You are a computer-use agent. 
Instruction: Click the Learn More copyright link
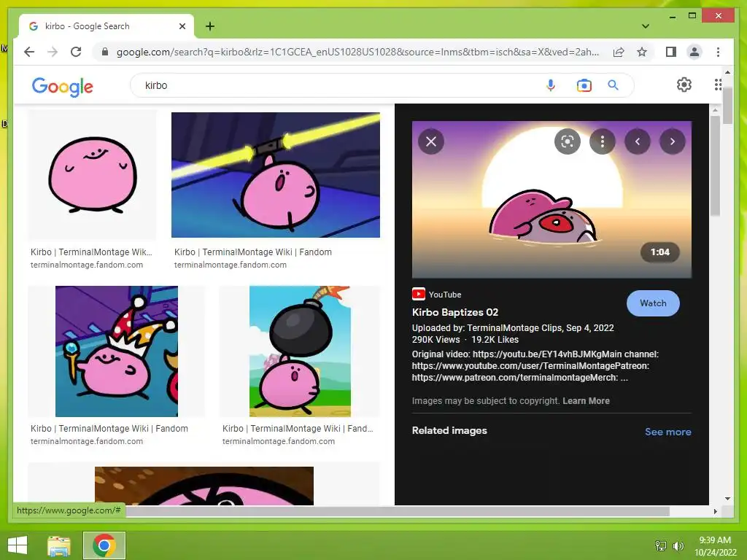click(x=586, y=401)
